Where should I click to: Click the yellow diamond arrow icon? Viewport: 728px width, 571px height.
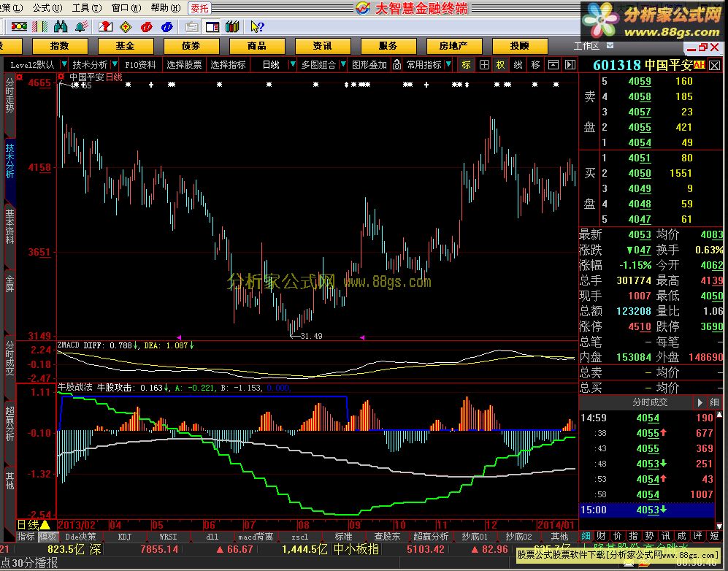click(126, 27)
